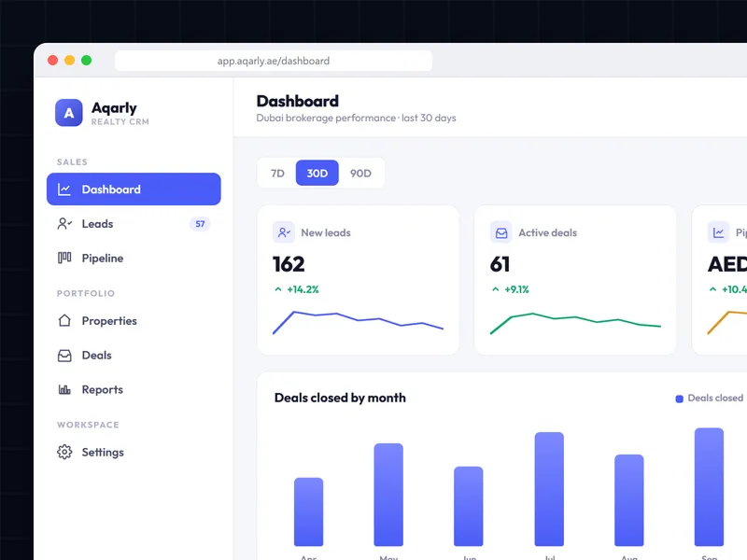The width and height of the screenshot is (747, 560).
Task: Click the New leads card icon
Action: click(284, 232)
